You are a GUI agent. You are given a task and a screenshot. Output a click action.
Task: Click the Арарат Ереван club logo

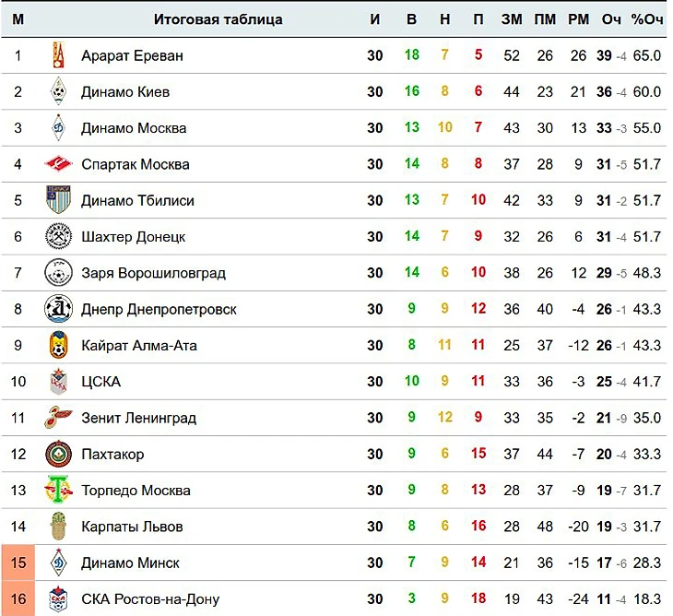coord(58,55)
